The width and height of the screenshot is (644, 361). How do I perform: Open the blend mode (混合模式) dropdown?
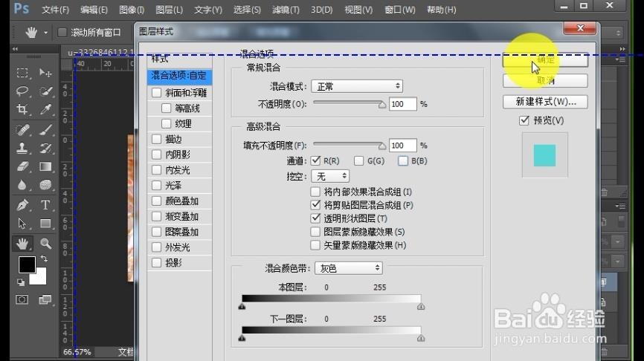[357, 86]
